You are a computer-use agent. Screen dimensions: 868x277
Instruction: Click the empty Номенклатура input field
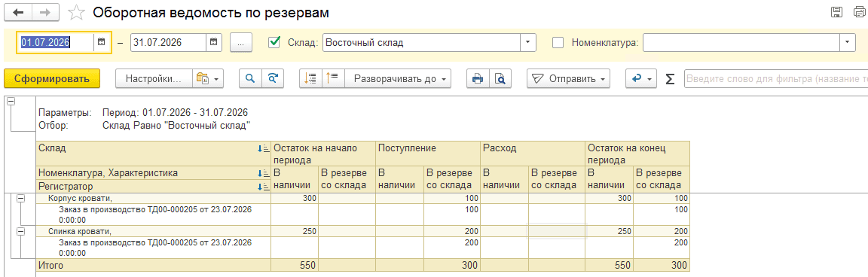pos(741,42)
